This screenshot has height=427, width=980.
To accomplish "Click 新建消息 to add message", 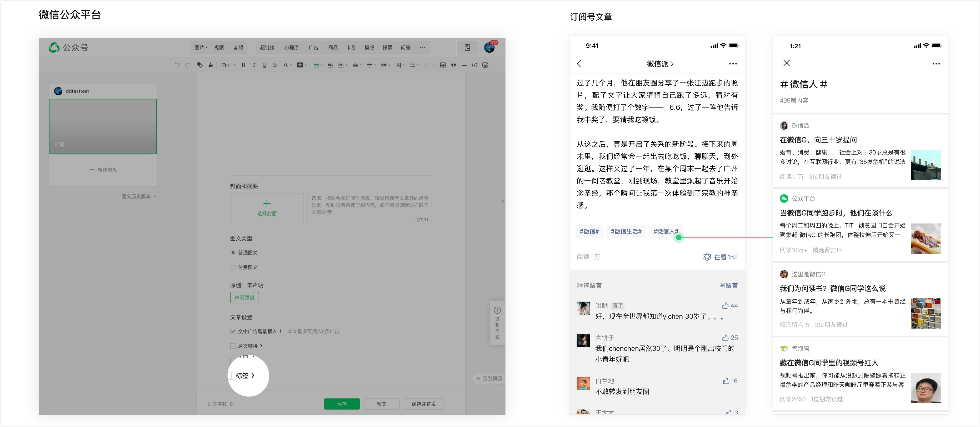I will coord(103,170).
